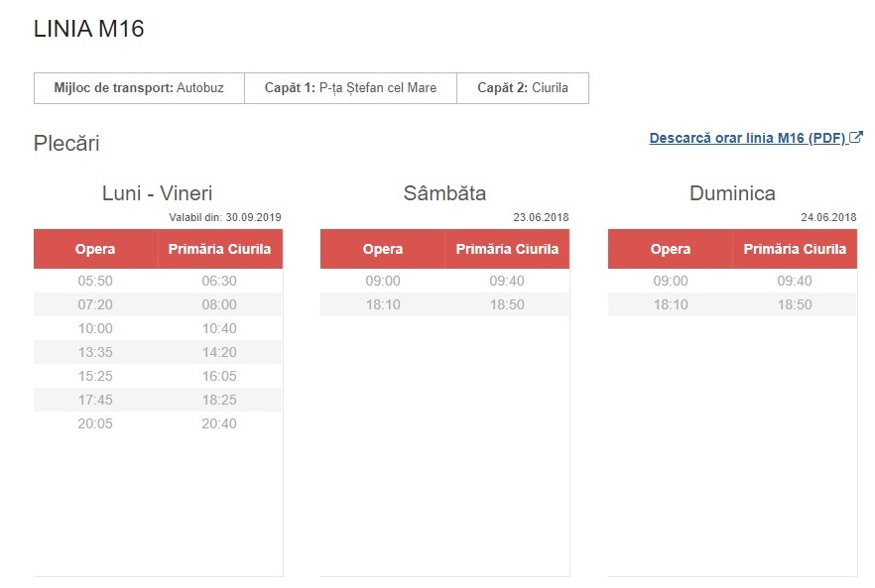875x588 pixels.
Task: Click the Sâmbăta heading
Action: coord(444,193)
